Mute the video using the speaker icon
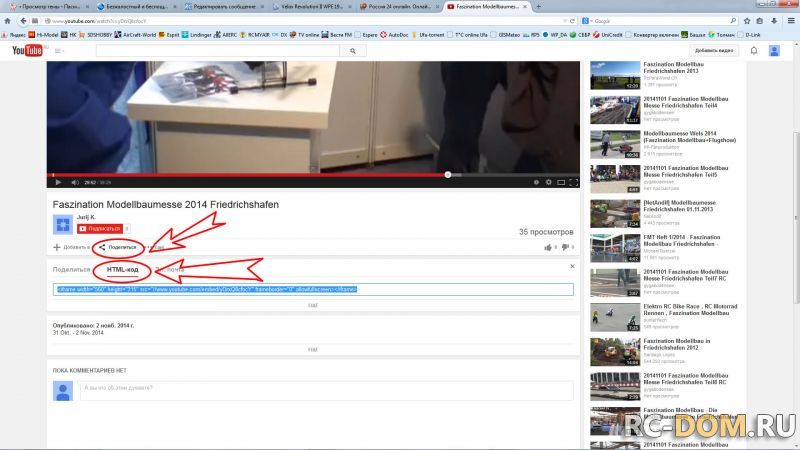Image resolution: width=800 pixels, height=450 pixels. [75, 182]
